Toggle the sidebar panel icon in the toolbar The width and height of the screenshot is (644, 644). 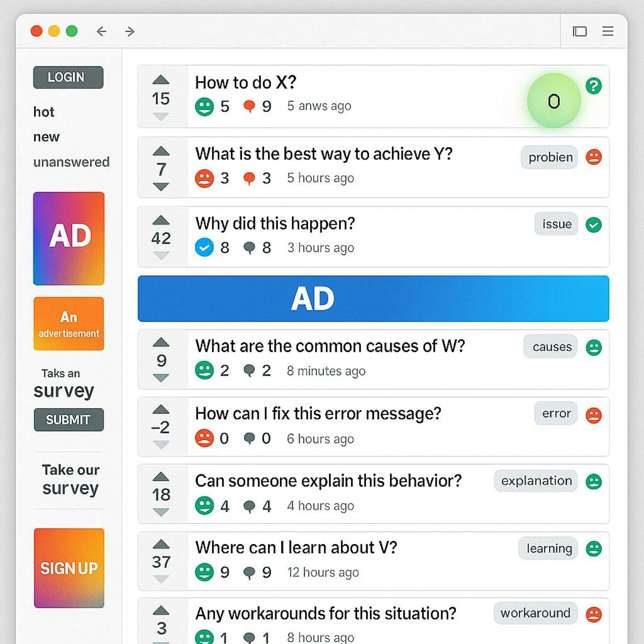[580, 31]
